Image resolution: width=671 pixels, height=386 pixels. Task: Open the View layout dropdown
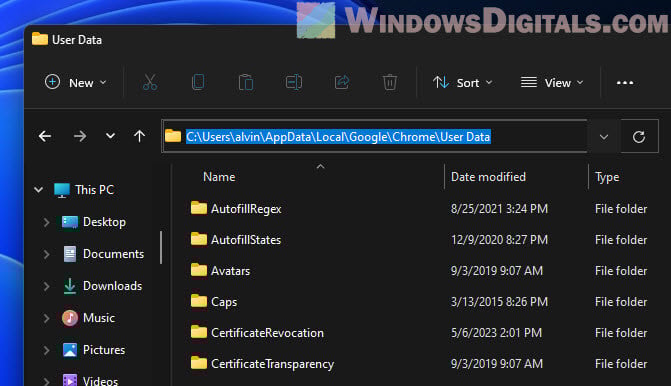(552, 83)
